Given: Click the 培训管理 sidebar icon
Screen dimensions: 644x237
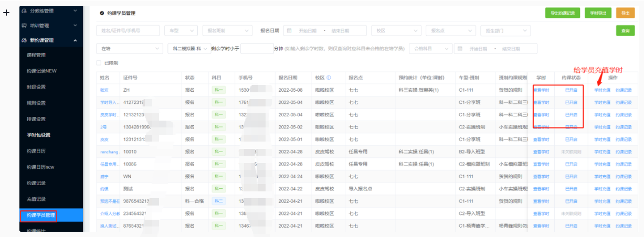Looking at the screenshot, I should point(24,25).
